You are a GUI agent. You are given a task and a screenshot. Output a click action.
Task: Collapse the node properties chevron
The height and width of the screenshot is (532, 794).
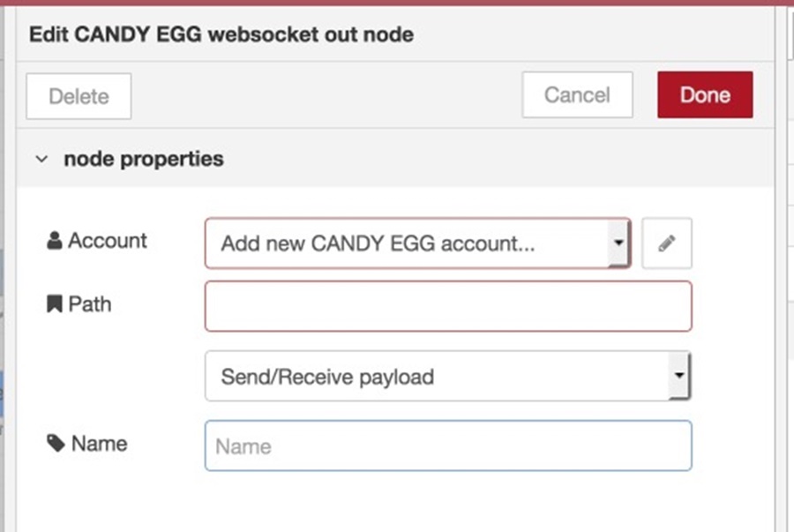(x=41, y=159)
